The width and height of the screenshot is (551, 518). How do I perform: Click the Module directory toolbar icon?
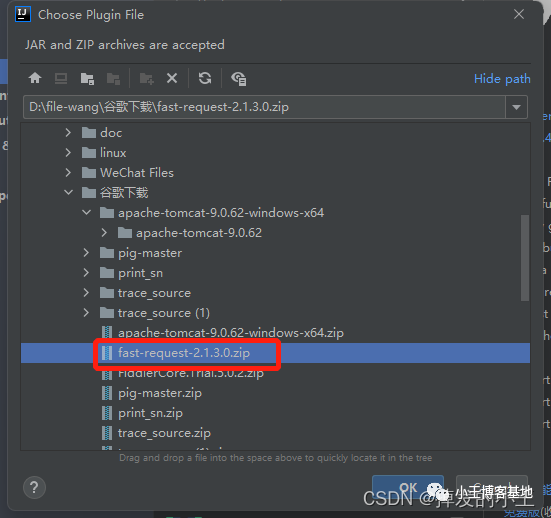click(x=113, y=78)
